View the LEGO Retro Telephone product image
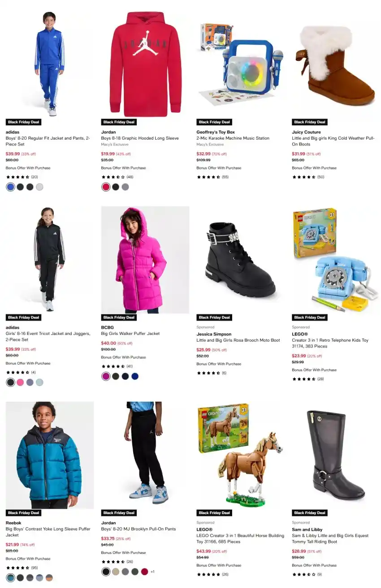Screen dimensions: 381x588 (x=335, y=259)
